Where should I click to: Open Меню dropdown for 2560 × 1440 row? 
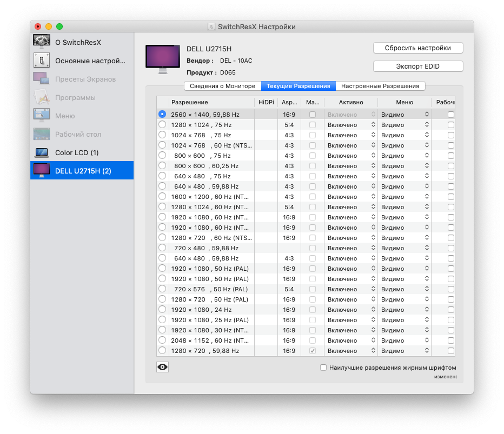tap(404, 115)
